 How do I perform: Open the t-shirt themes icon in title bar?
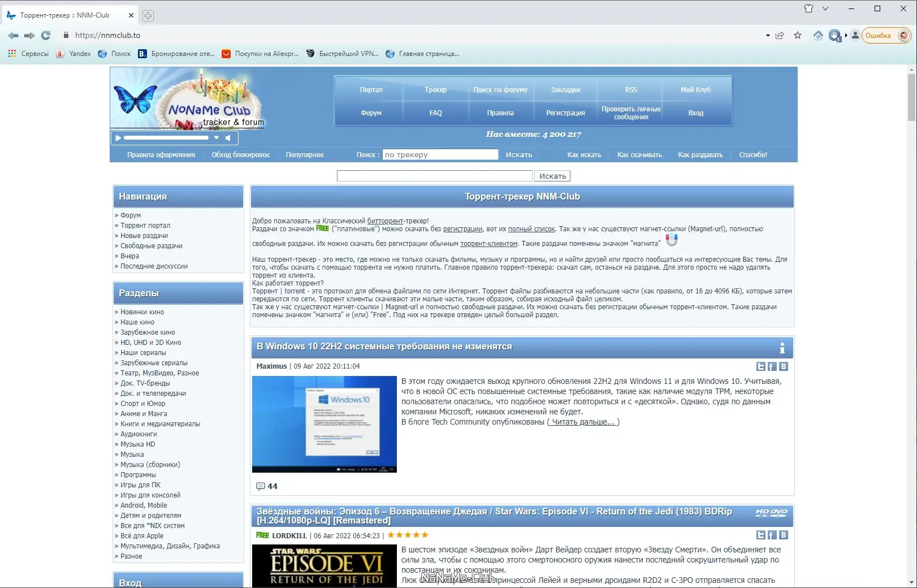(808, 8)
